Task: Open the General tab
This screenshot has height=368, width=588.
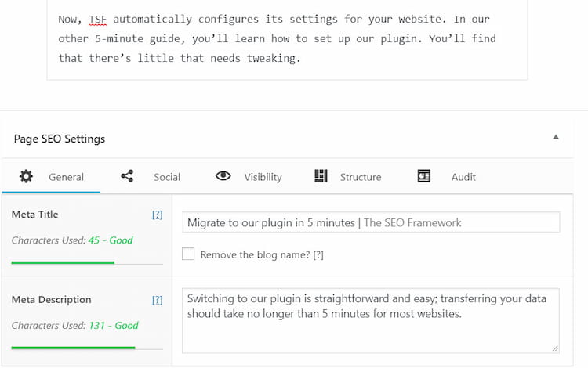Action: click(52, 177)
